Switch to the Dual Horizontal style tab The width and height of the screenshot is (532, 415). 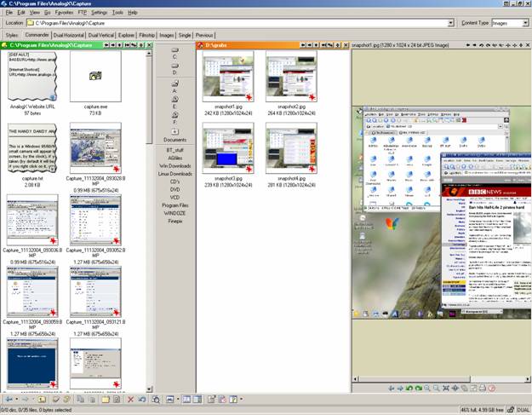click(76, 35)
